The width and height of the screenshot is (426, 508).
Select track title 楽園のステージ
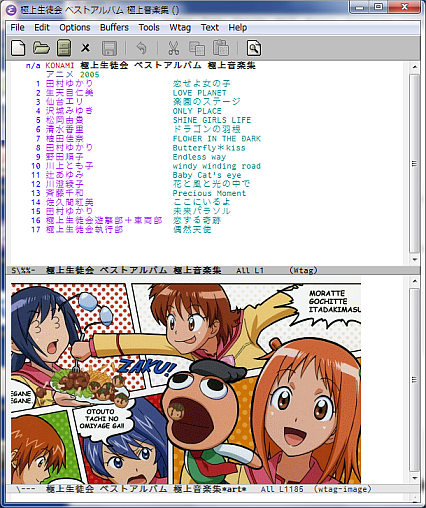point(207,102)
